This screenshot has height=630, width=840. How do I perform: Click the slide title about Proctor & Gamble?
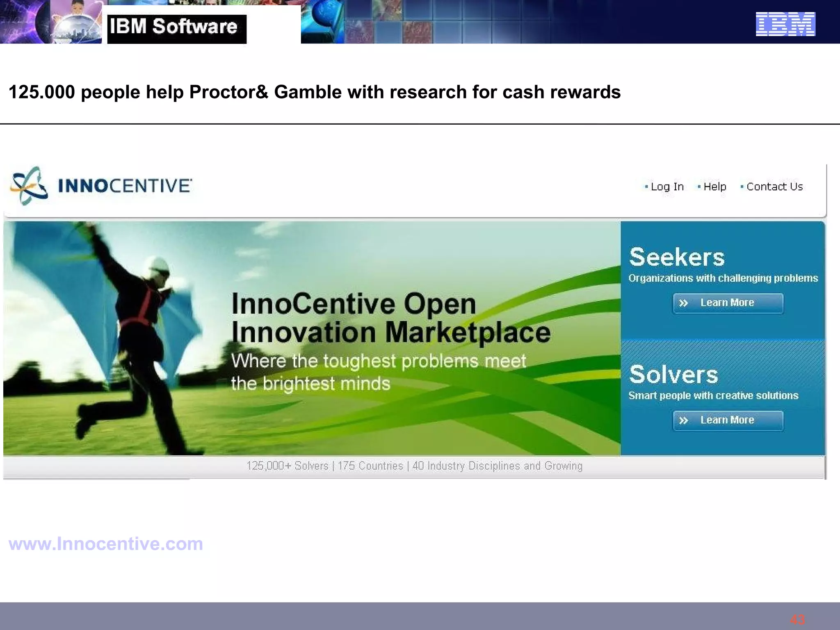(315, 92)
